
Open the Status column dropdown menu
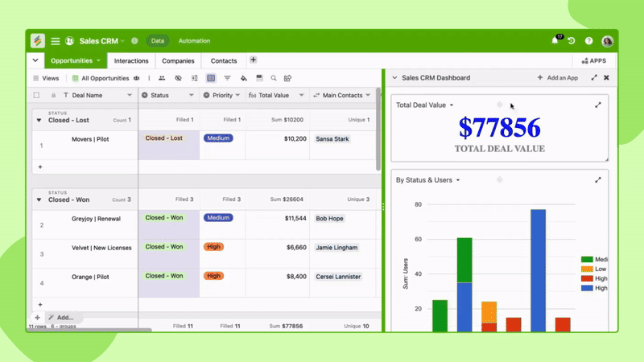click(x=192, y=95)
